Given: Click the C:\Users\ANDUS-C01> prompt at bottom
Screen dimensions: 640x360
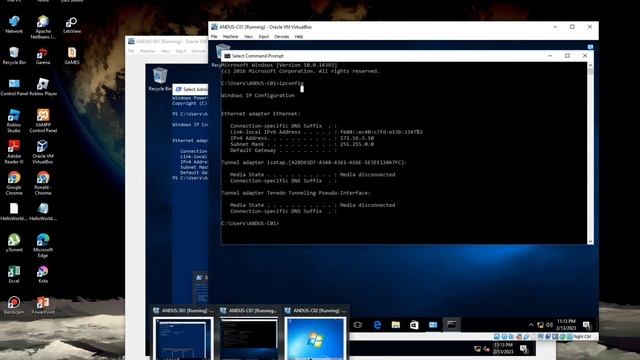Looking at the screenshot, I should tap(250, 223).
